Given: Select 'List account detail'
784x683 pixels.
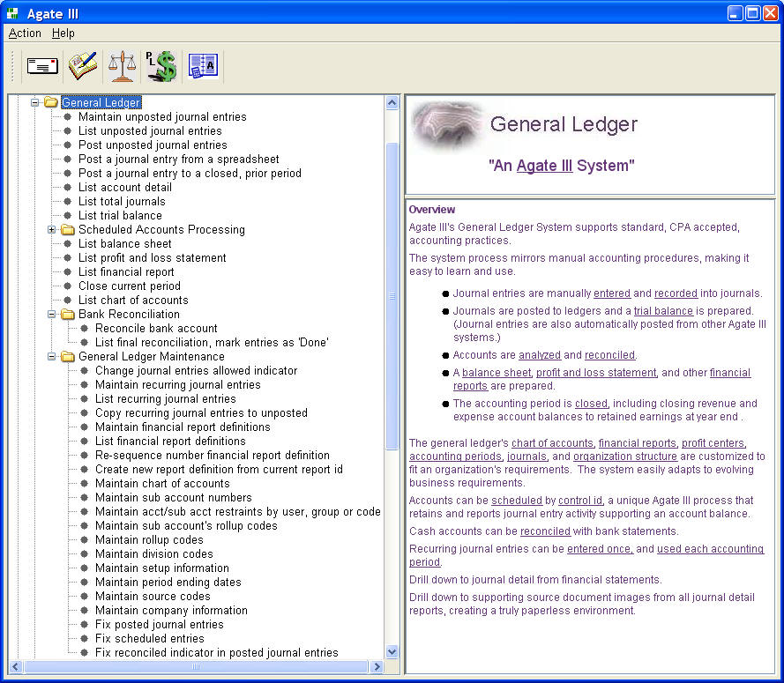Looking at the screenshot, I should (x=125, y=188).
